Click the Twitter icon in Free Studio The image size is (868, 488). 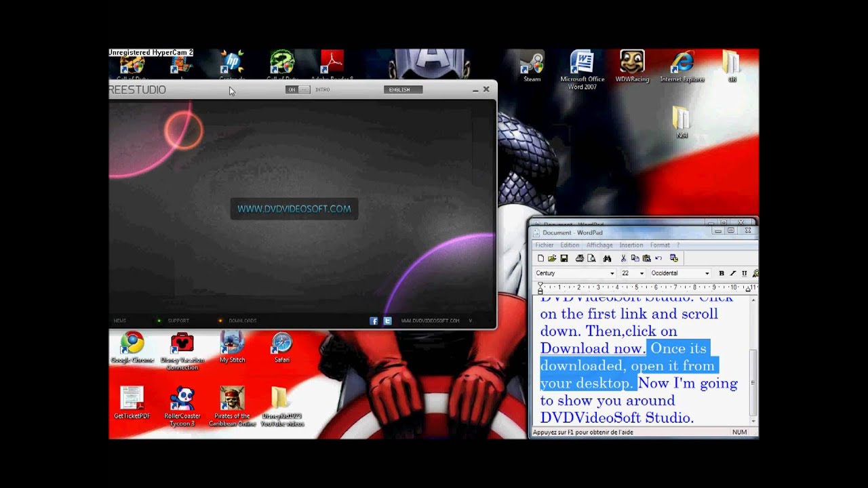tap(387, 321)
